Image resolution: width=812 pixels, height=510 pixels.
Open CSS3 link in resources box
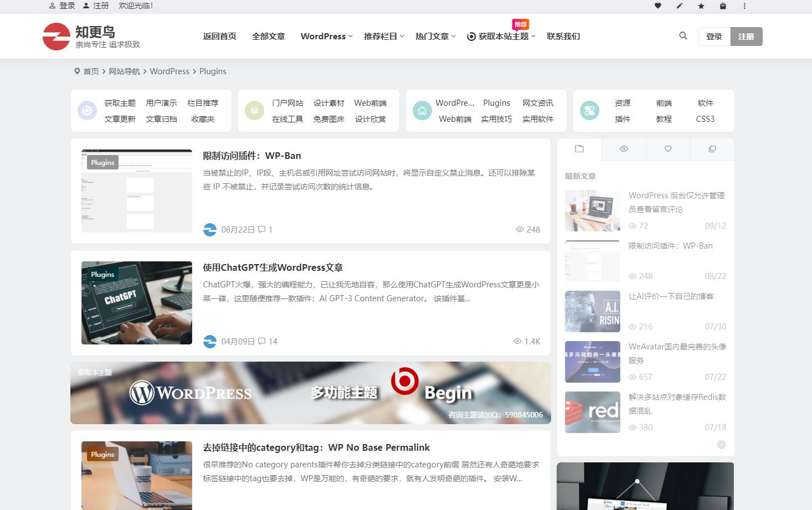click(705, 119)
